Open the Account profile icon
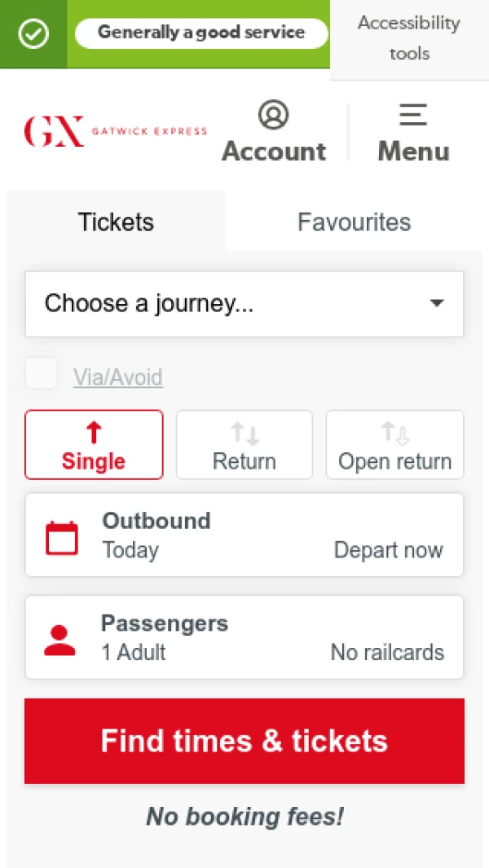489x868 pixels. pos(273,115)
